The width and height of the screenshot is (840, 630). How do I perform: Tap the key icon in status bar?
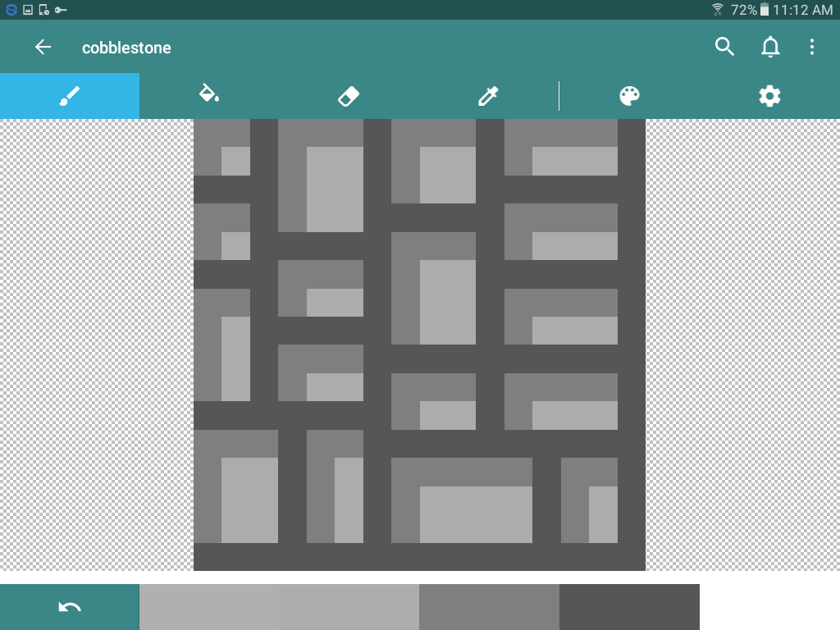61,10
